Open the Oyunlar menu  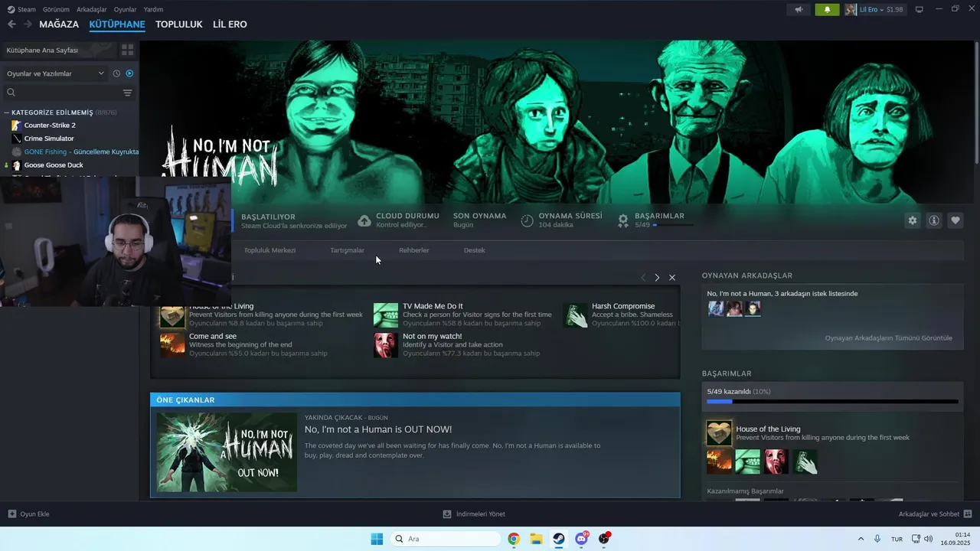point(125,9)
